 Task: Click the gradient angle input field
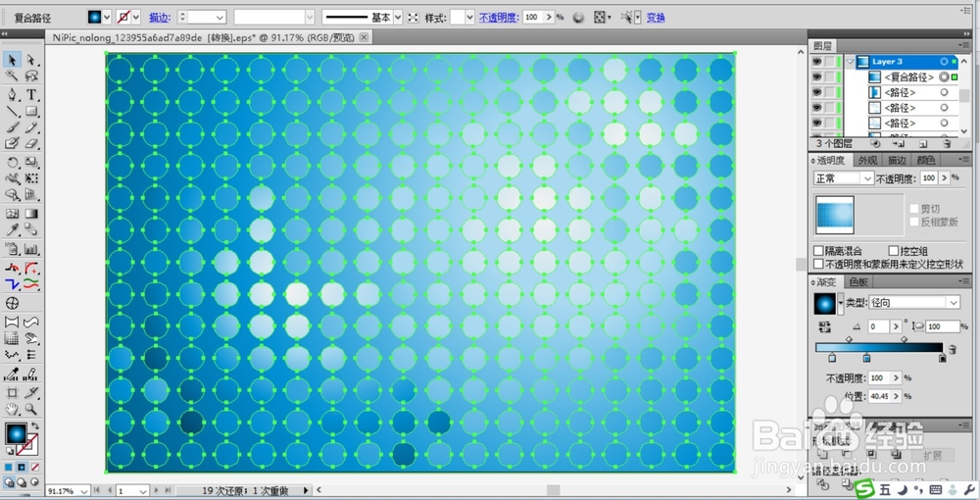tap(879, 326)
